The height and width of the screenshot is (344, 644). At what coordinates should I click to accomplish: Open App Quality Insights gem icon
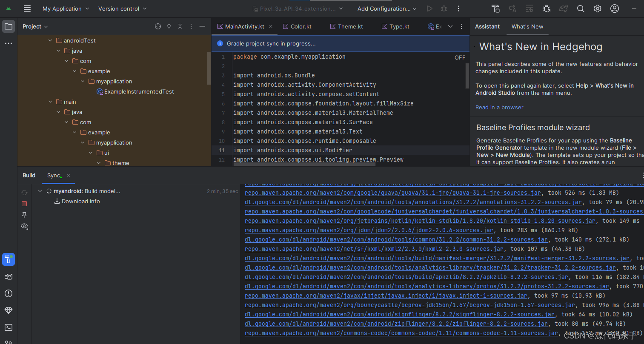9,310
